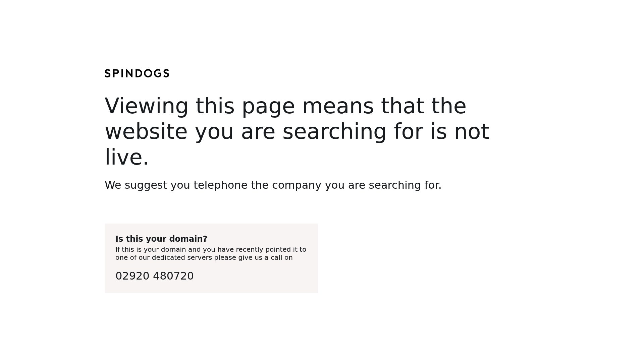This screenshot has width=644, height=362.
Task: Click the letter 'S' starting the Spindogs logo
Action: click(x=108, y=73)
